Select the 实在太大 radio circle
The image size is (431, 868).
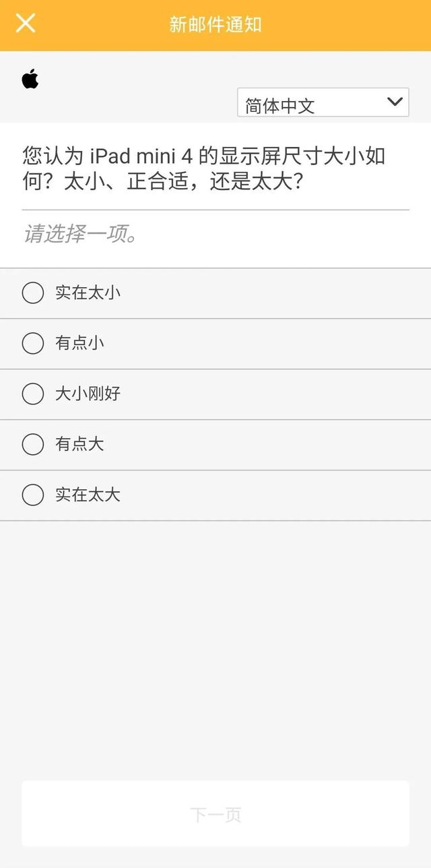33,495
